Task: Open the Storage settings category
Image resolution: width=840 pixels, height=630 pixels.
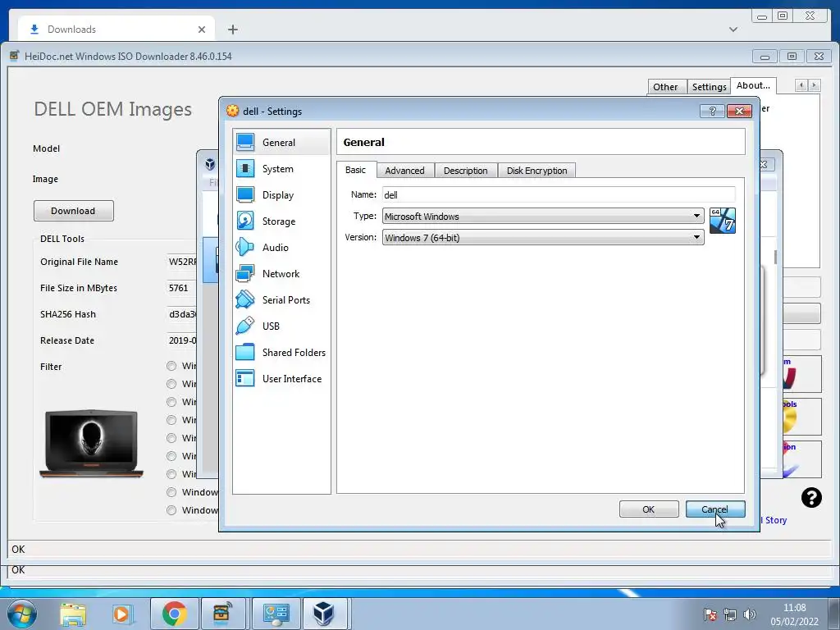Action: point(281,221)
